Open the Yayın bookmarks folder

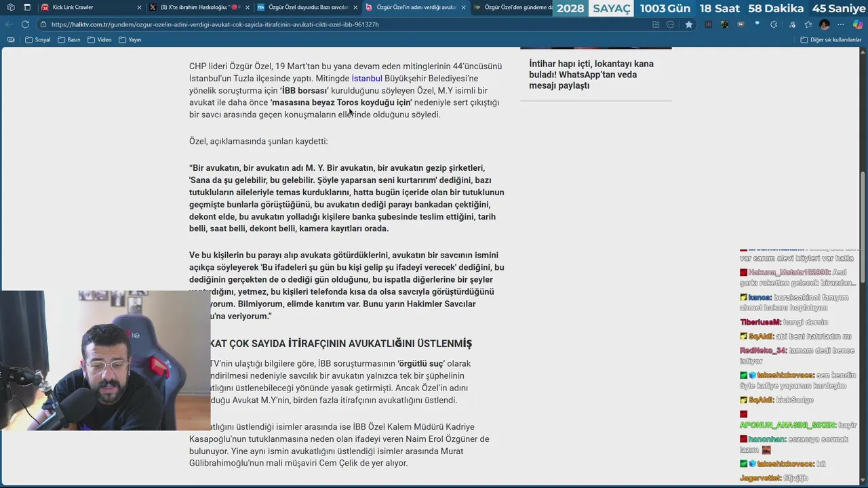pos(130,40)
